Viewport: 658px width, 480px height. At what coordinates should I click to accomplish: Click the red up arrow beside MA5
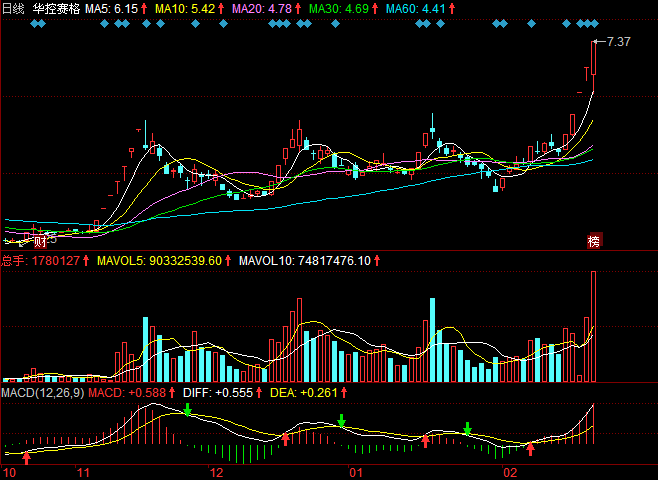pyautogui.click(x=144, y=8)
